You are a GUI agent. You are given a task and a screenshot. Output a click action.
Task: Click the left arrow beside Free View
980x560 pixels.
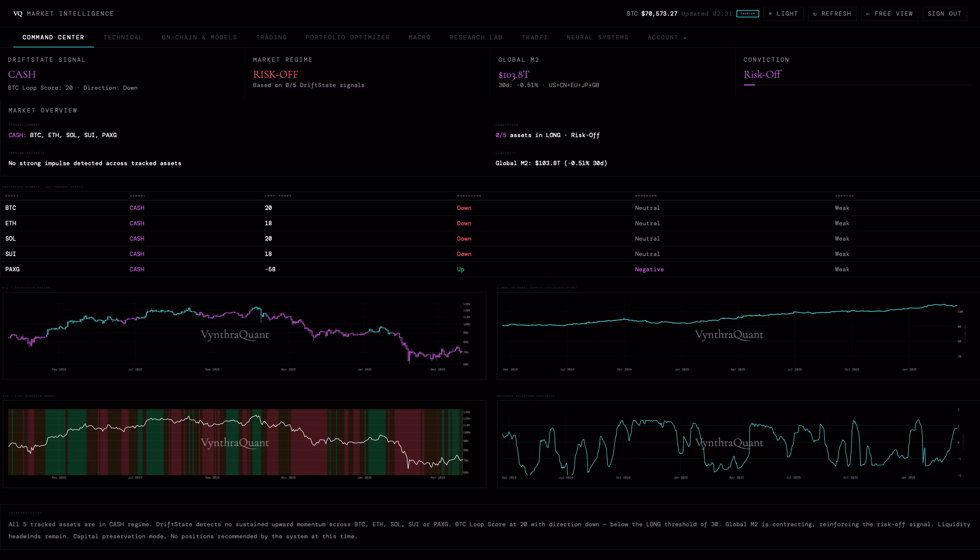click(x=868, y=14)
